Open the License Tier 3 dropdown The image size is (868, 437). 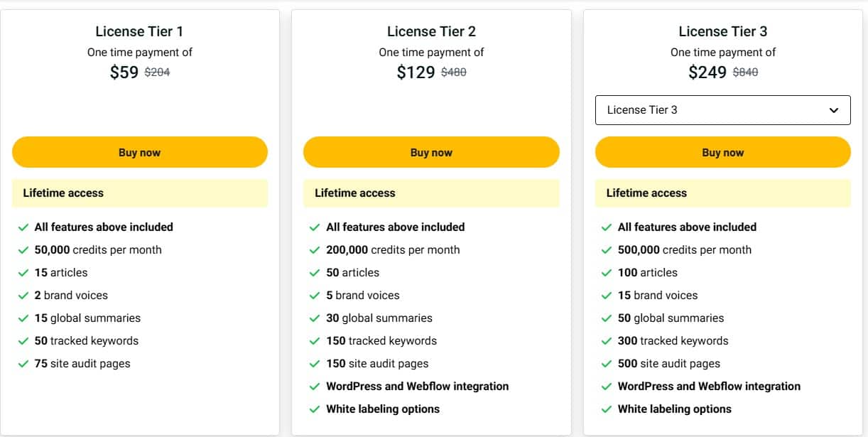[x=722, y=110]
